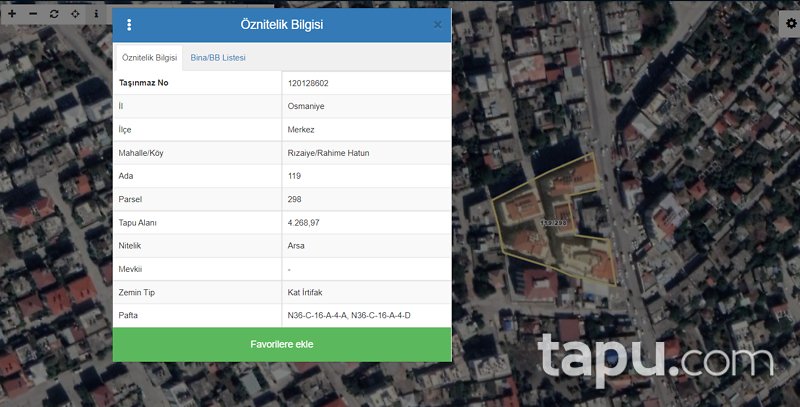Click the Mahalle/Köy label
Screen dimensions: 800x407
[141, 153]
